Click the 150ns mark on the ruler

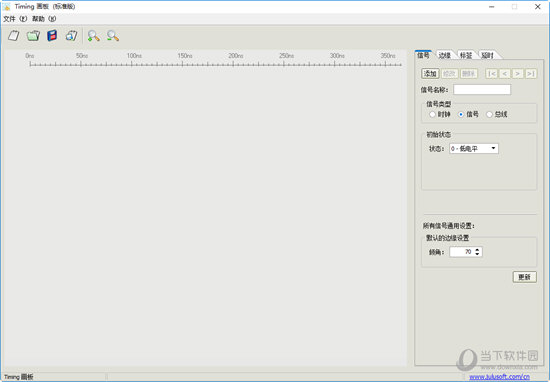click(x=185, y=56)
